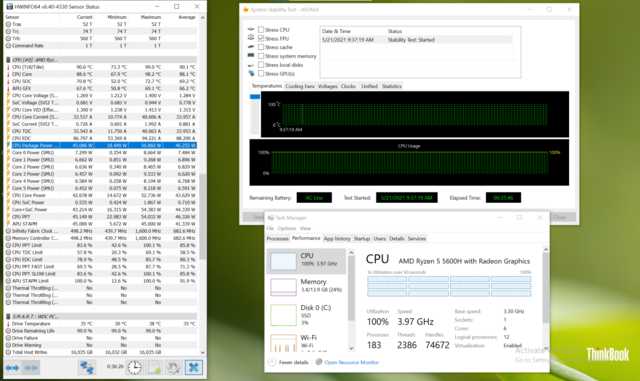
Task: Enable the Stress system memory checkbox
Action: pos(261,56)
